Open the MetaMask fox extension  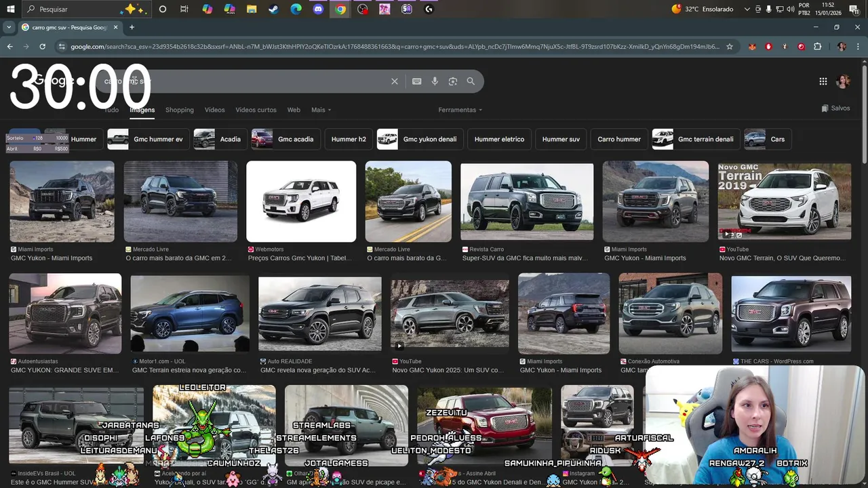752,47
